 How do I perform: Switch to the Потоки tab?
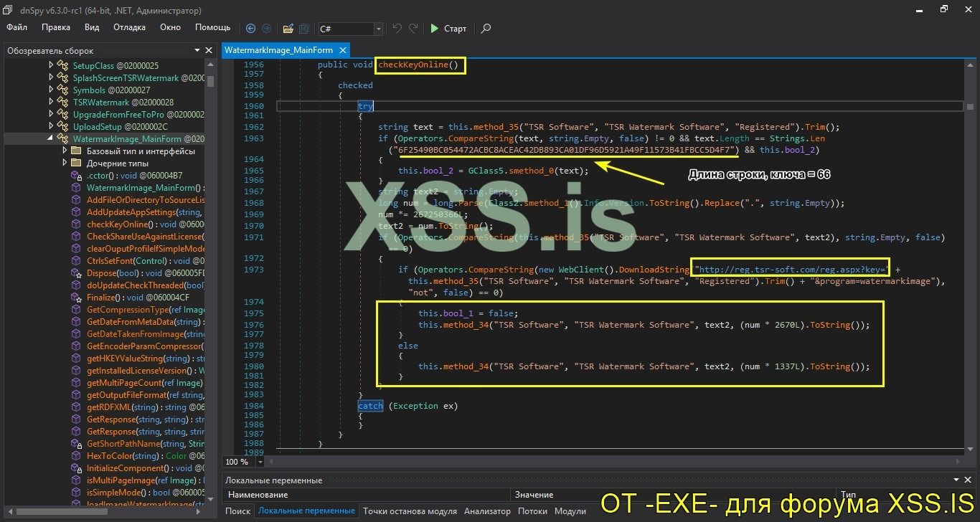532,511
